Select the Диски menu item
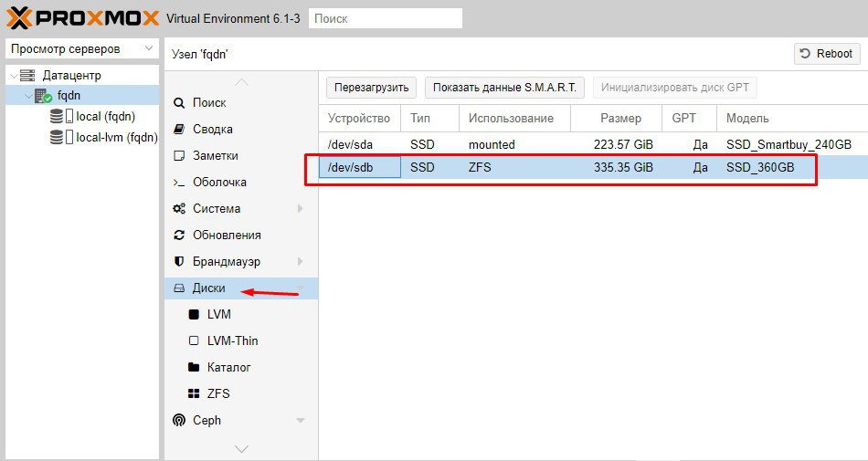868x461 pixels. click(241, 288)
